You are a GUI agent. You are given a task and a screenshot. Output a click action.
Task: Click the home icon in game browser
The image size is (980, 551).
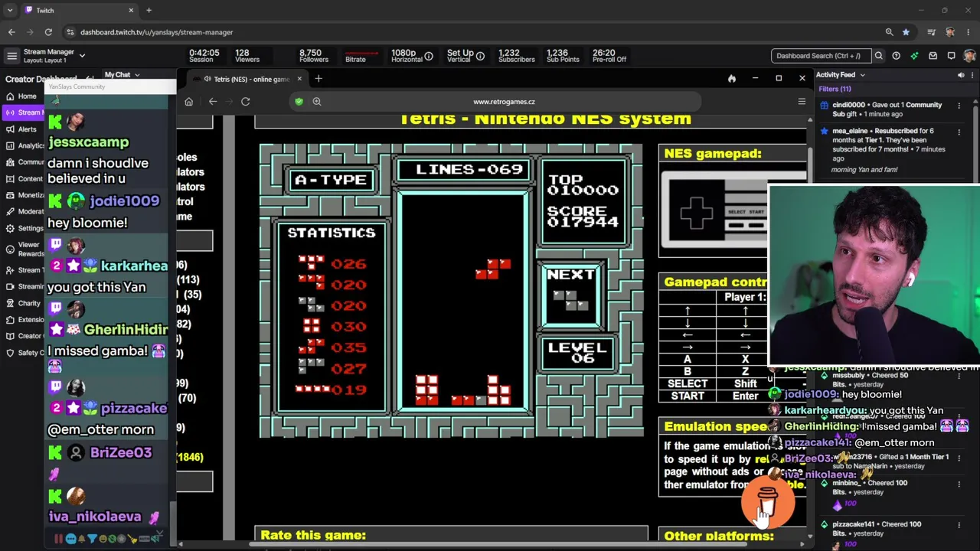(x=189, y=102)
